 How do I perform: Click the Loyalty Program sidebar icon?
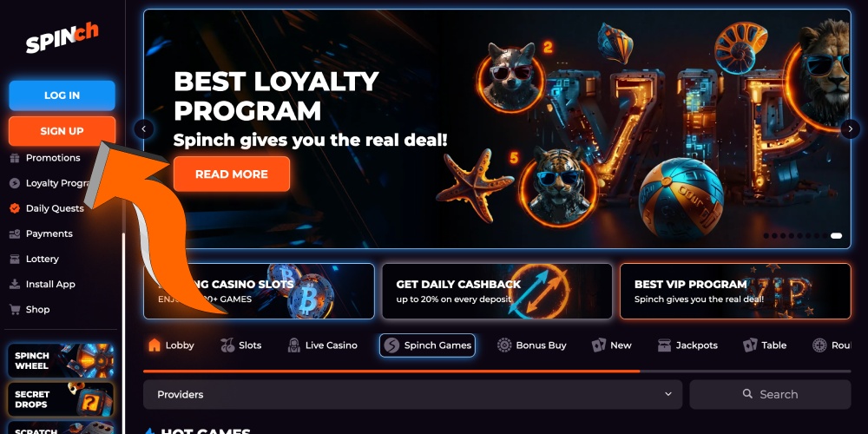(15, 183)
